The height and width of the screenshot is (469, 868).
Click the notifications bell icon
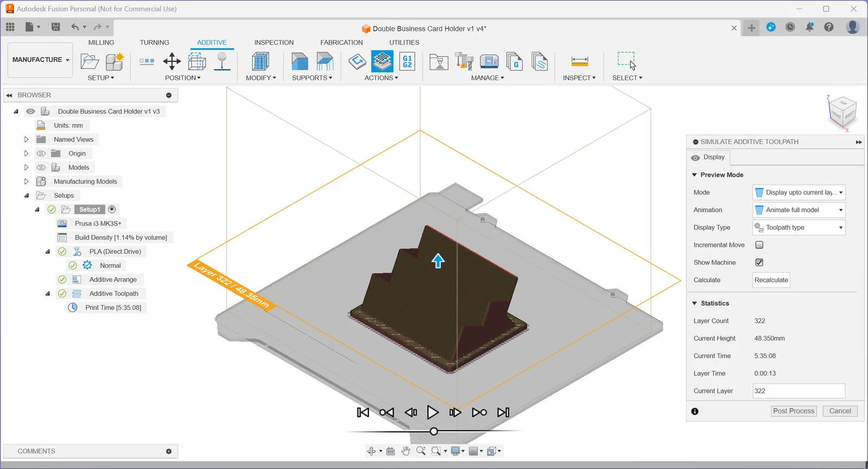coord(809,27)
